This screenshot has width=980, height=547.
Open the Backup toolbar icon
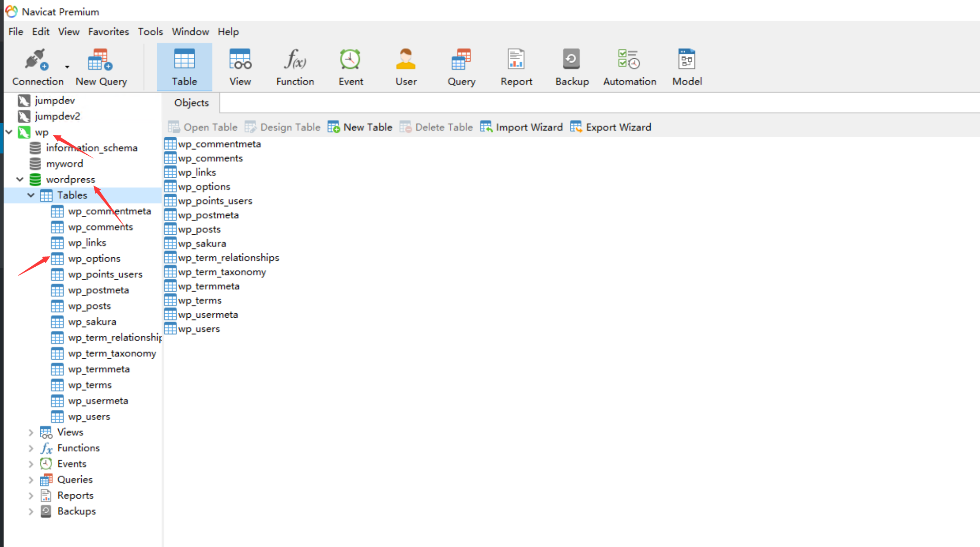572,67
